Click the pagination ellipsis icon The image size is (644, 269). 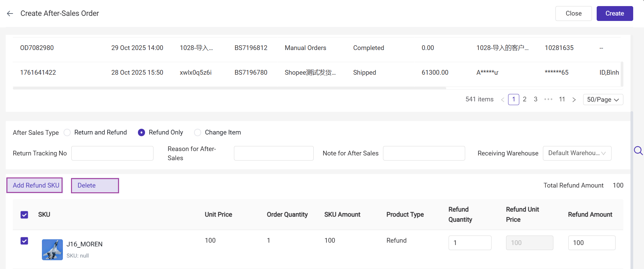coord(548,99)
